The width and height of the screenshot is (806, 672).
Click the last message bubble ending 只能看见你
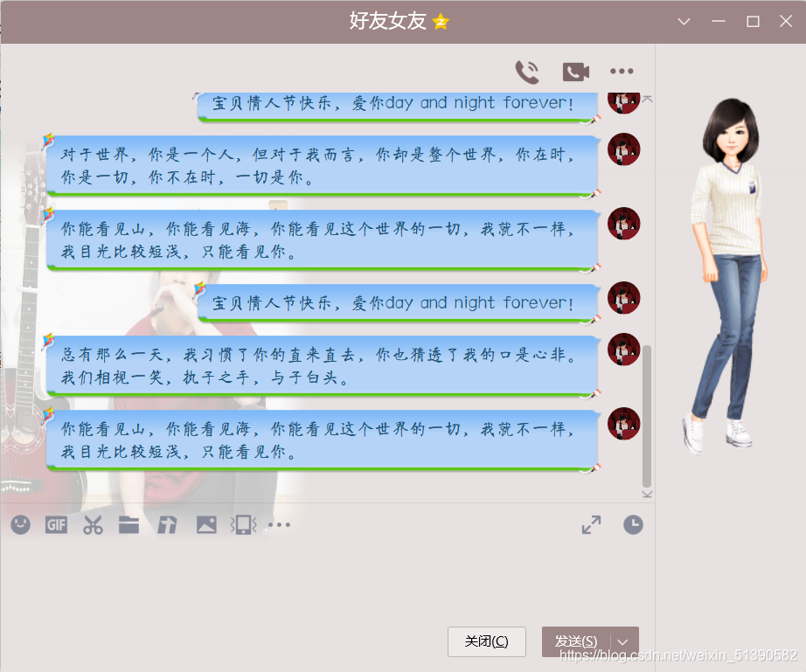(323, 440)
